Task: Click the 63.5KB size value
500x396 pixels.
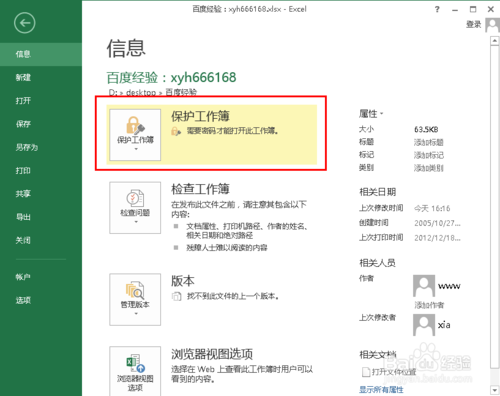Action: point(426,129)
